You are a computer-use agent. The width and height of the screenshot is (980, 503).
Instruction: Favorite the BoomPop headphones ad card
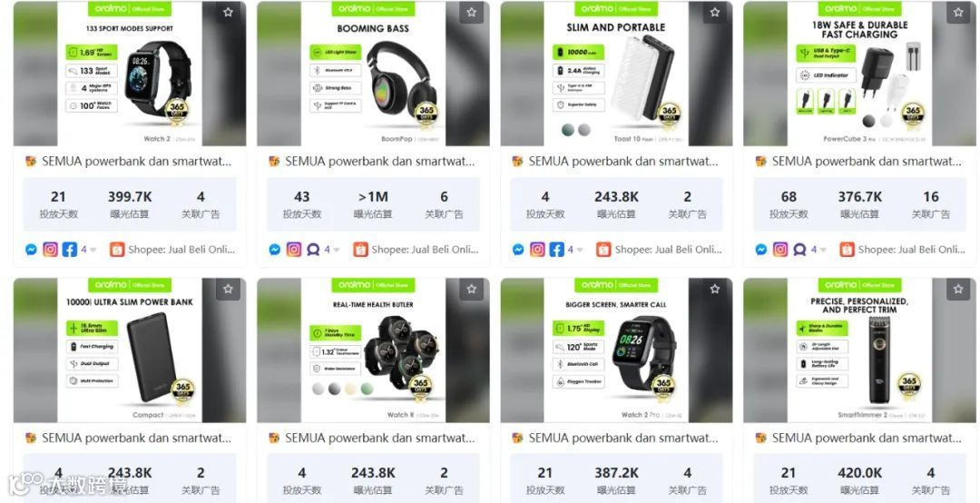[471, 13]
